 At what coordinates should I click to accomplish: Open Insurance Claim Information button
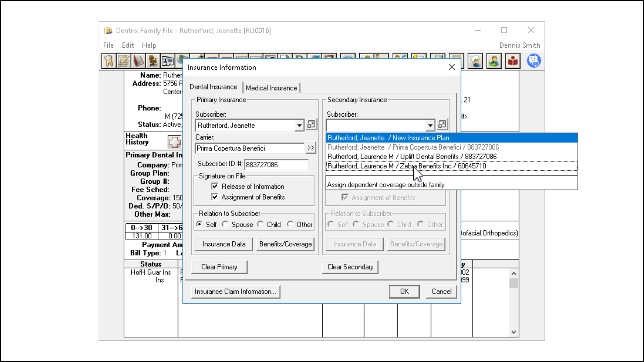235,292
